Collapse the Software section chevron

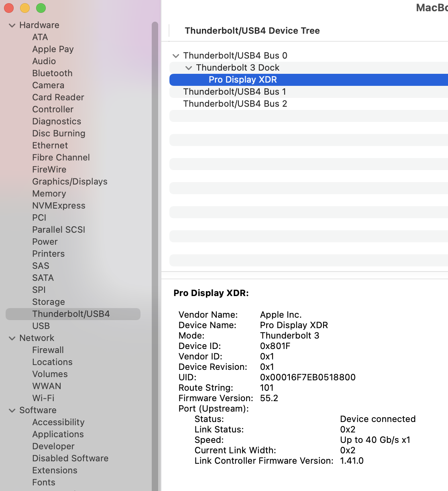pos(12,410)
